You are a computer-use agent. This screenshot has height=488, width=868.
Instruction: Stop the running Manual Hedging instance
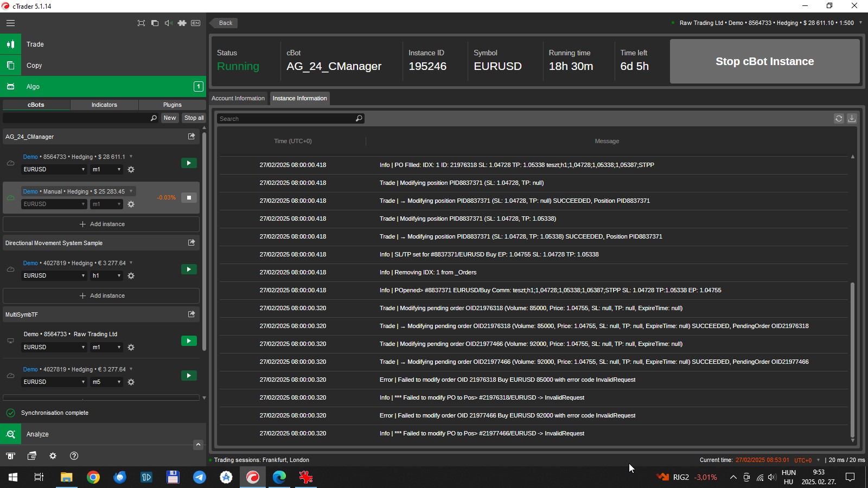pyautogui.click(x=189, y=197)
